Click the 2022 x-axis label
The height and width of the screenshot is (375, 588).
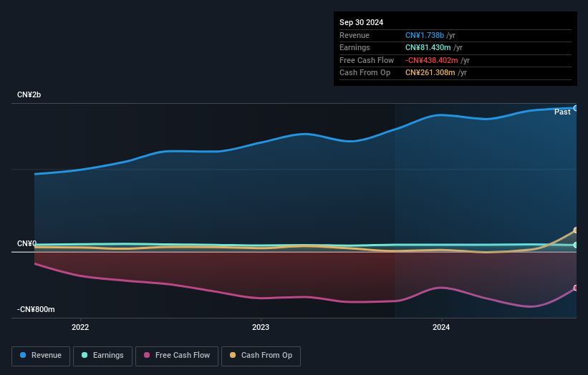[x=80, y=327]
